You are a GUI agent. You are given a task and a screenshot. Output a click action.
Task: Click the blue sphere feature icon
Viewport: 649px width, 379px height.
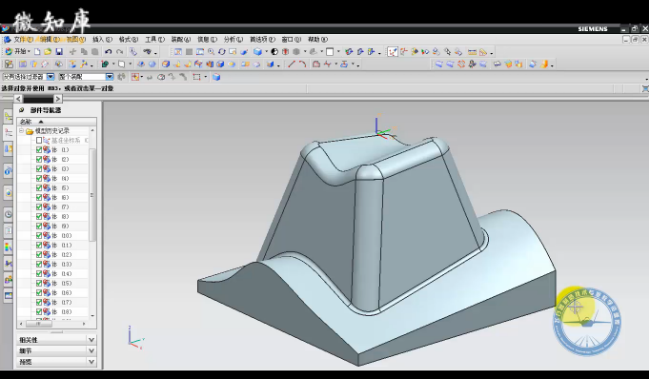point(152,64)
